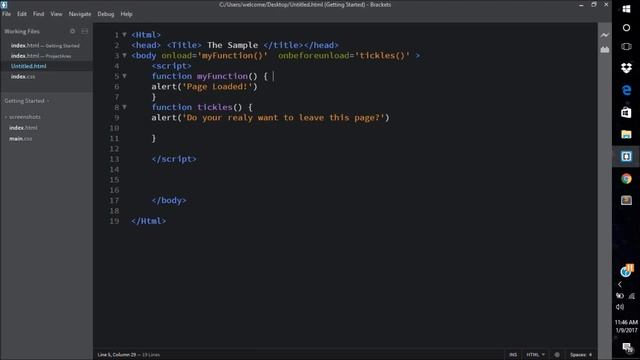Select the Brackets taskbar icon
This screenshot has width=640, height=360.
pos(626,156)
